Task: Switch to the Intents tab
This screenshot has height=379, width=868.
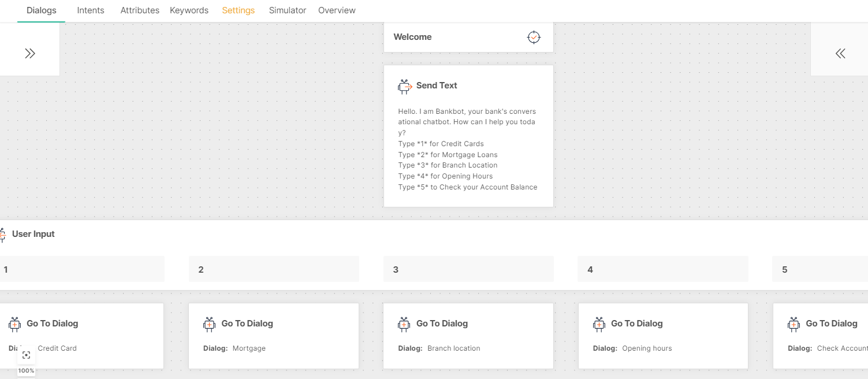Action: (91, 10)
